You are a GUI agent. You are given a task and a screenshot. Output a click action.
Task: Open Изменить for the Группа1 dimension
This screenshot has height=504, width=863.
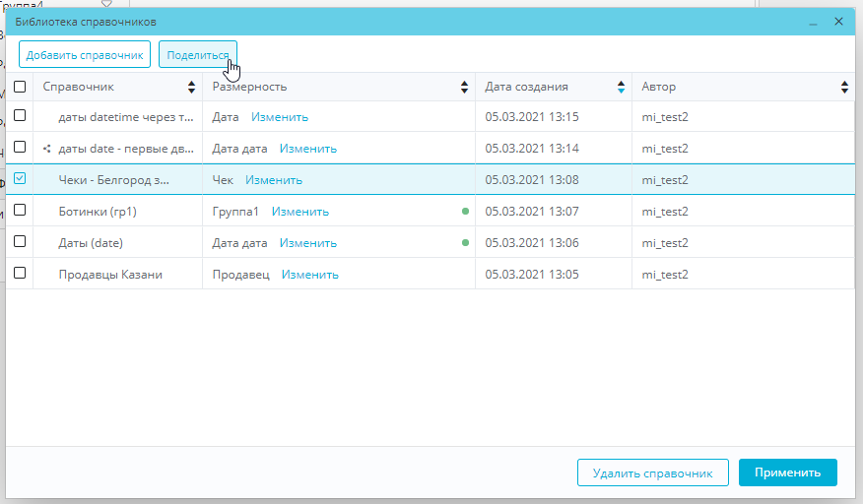pos(300,212)
